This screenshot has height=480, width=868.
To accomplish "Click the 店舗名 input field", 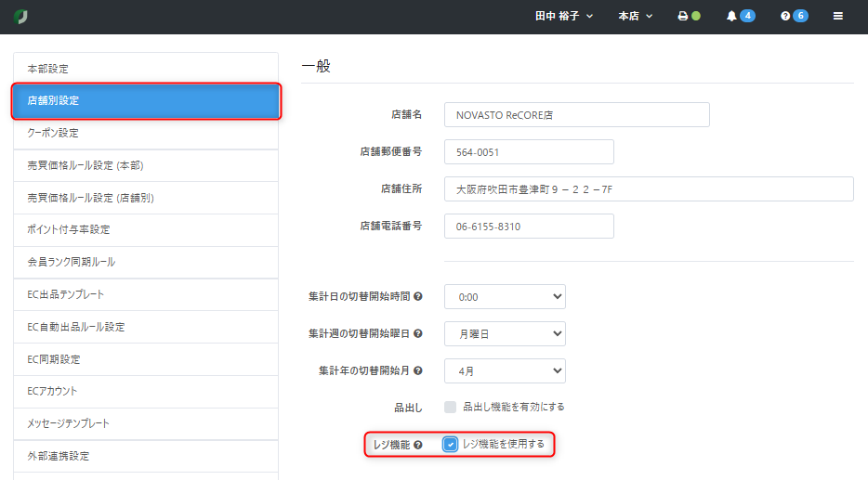I will click(576, 115).
